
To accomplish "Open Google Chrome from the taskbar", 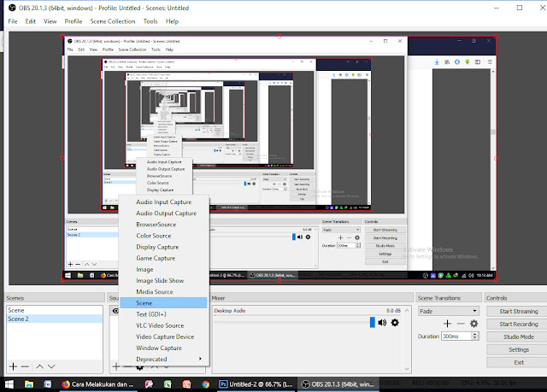I will [205, 384].
